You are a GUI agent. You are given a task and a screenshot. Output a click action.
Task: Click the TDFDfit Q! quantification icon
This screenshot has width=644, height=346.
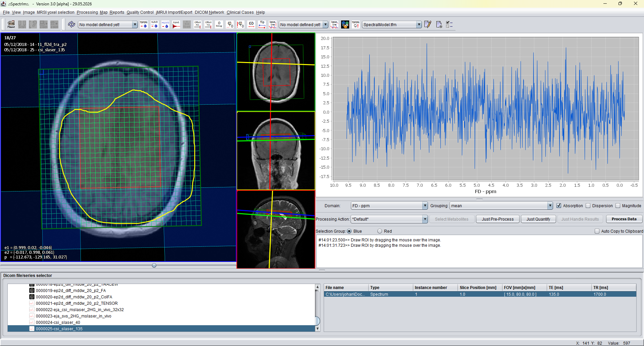click(356, 24)
